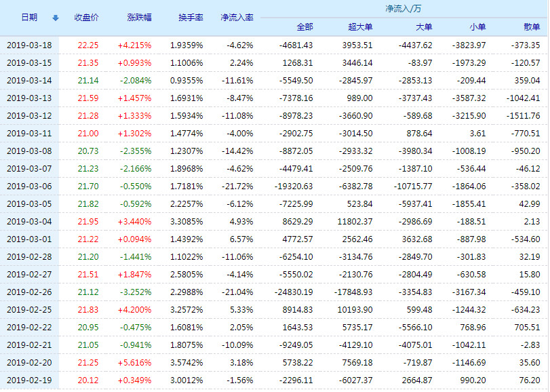Click the date sort arrow icon
The image size is (550, 392).
pos(56,18)
